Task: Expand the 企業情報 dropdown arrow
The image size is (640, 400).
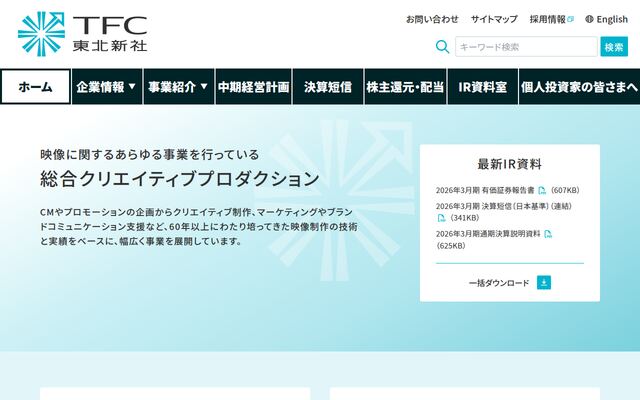Action: coord(132,87)
